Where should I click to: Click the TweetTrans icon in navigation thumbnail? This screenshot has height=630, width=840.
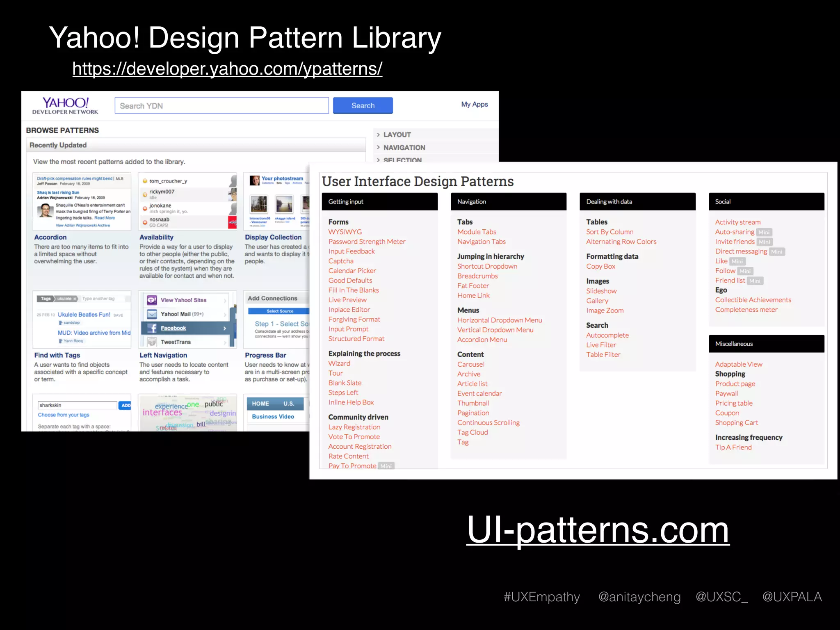[152, 342]
